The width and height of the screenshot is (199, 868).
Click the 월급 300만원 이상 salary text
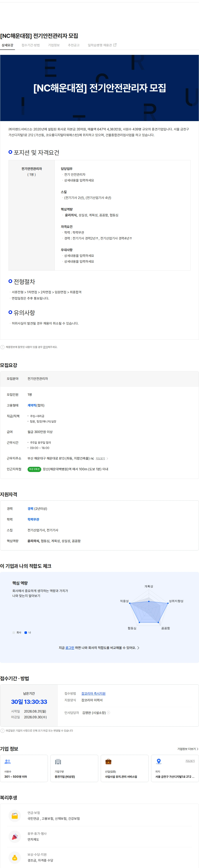click(x=40, y=432)
